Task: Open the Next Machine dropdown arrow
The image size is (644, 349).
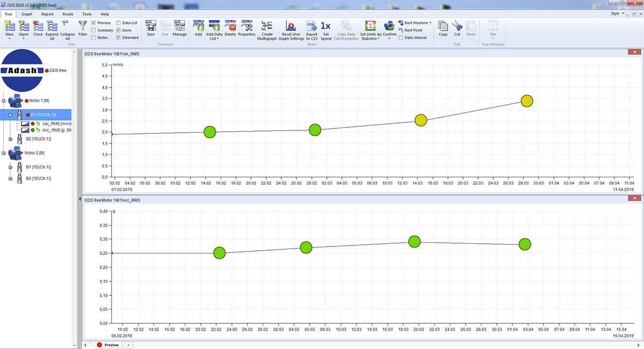Action: (x=430, y=23)
